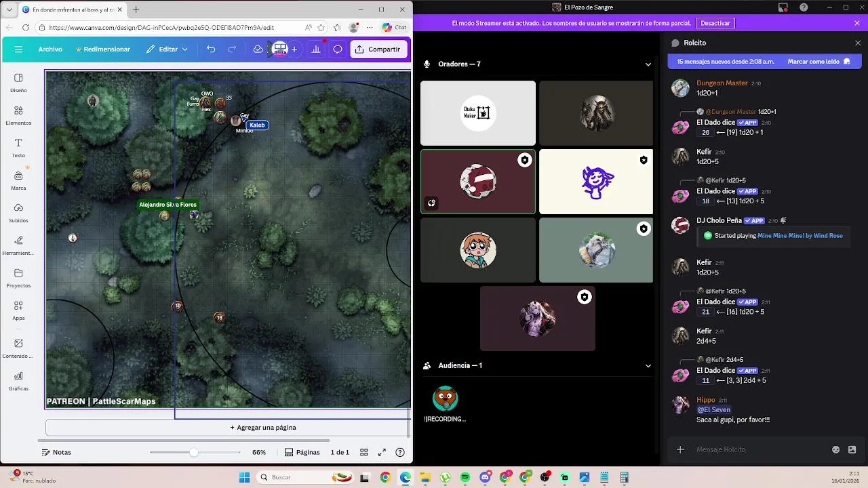Open Discord from the taskbar
The width and height of the screenshot is (868, 488).
click(x=485, y=477)
